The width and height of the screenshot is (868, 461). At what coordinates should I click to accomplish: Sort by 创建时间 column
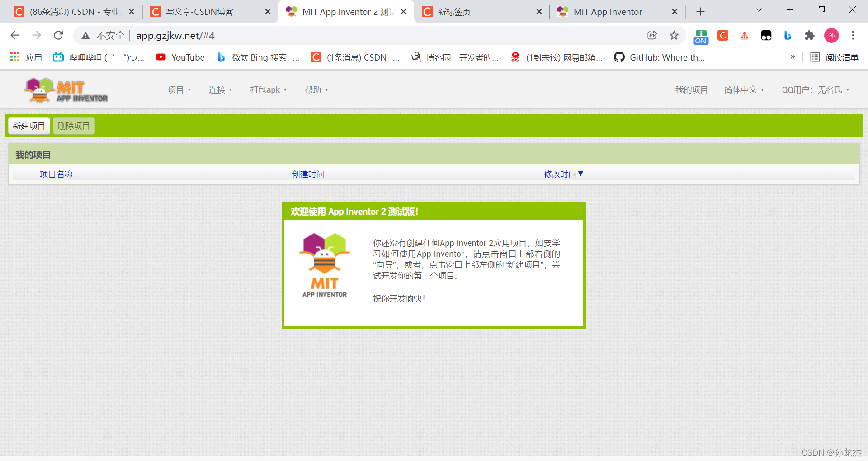click(308, 174)
